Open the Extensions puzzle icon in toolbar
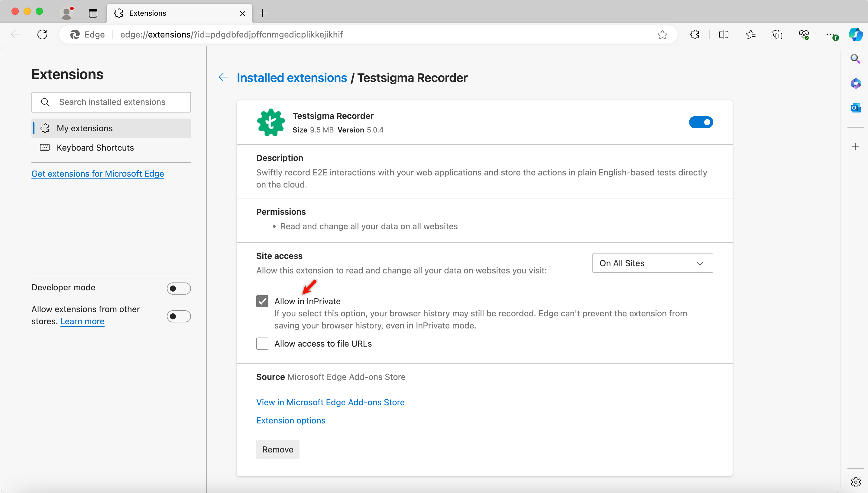This screenshot has height=493, width=868. click(695, 34)
